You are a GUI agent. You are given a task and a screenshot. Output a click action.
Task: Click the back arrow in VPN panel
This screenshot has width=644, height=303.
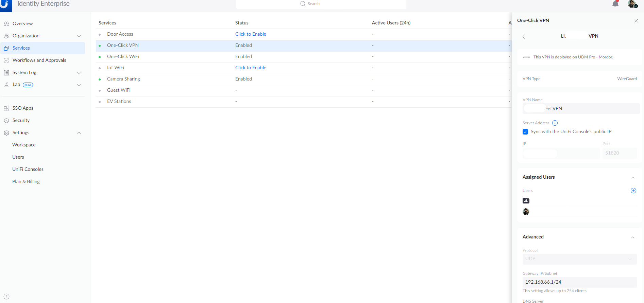point(524,37)
